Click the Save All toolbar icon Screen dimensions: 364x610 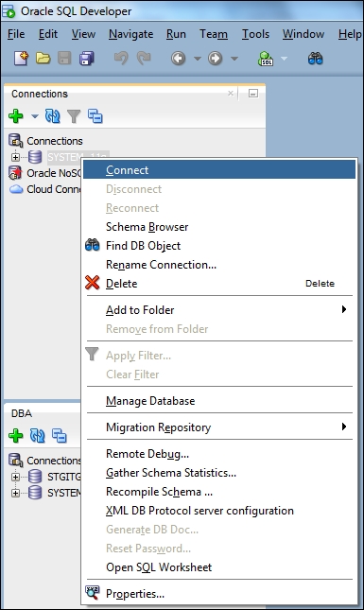pos(87,59)
